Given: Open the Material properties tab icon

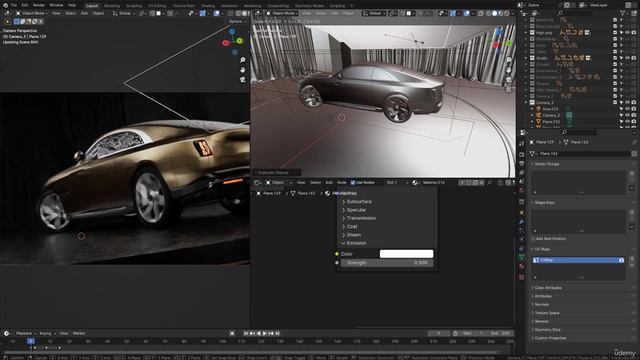Looking at the screenshot, I should tap(522, 266).
